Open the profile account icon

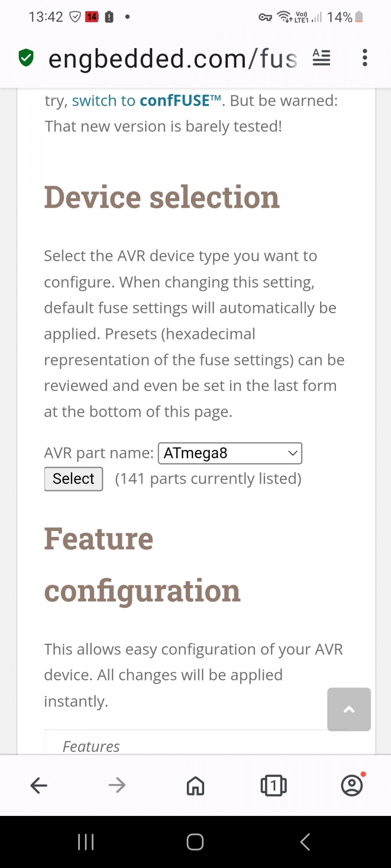352,785
